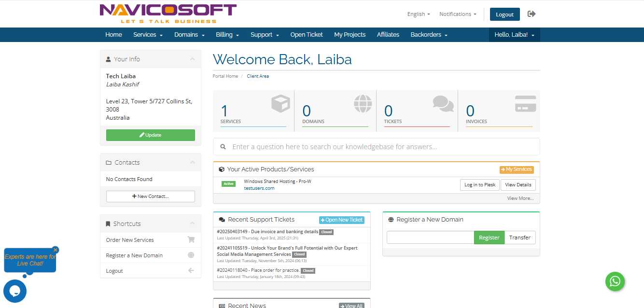Screen dimensions: 644x308
Task: Go to My Projects in navigation bar
Action: coord(350,35)
